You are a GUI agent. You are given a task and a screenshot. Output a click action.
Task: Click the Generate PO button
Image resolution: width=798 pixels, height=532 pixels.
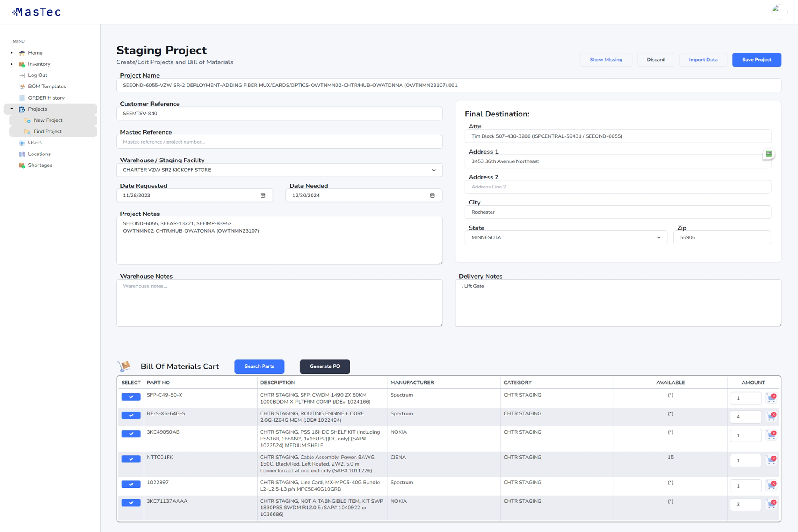325,366
